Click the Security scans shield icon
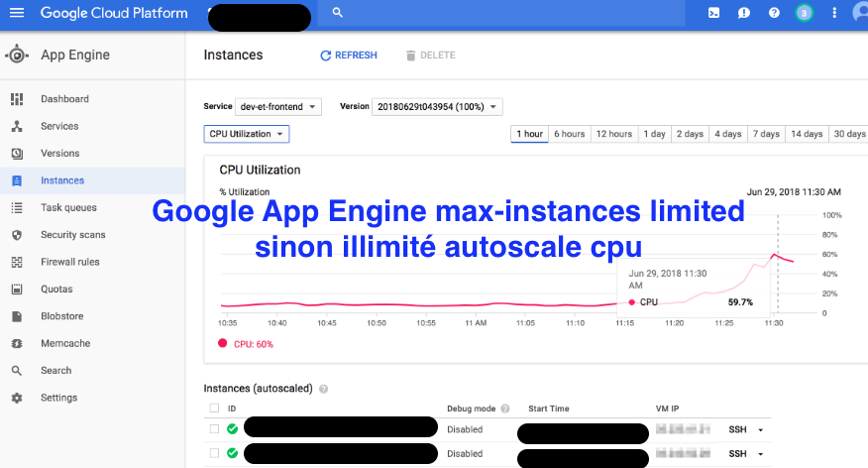The height and width of the screenshot is (468, 868). pos(17,235)
